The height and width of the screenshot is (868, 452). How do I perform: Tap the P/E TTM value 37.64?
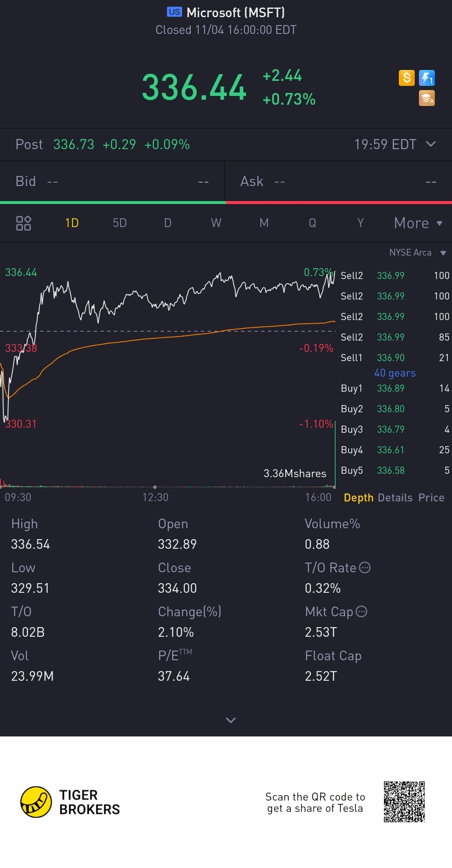pyautogui.click(x=174, y=676)
